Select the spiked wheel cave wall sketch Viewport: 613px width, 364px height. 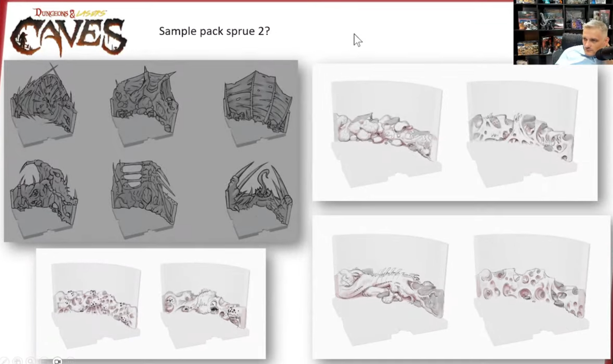pyautogui.click(x=43, y=104)
